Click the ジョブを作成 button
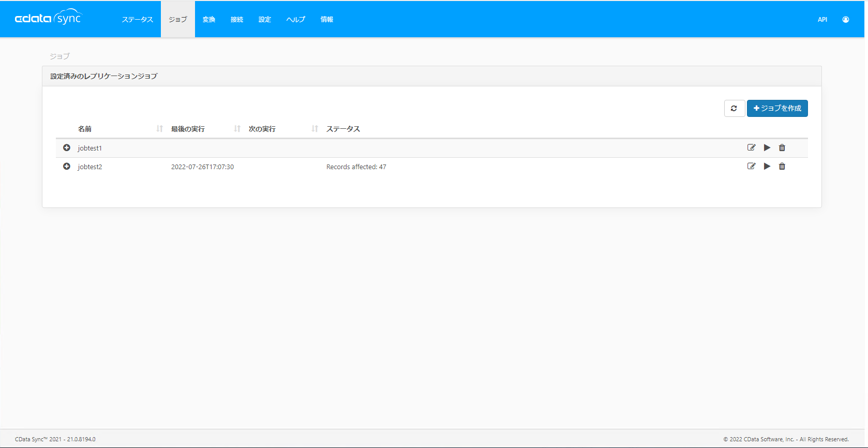 tap(777, 108)
